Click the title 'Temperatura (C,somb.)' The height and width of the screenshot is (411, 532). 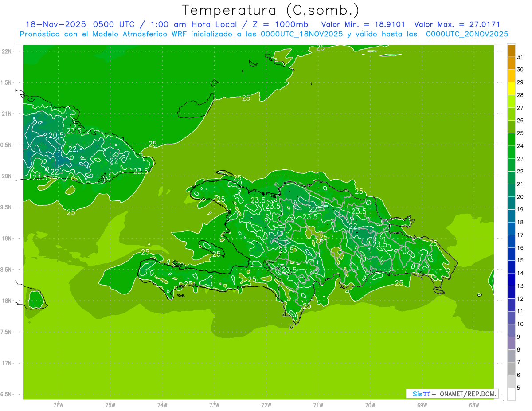pos(270,11)
